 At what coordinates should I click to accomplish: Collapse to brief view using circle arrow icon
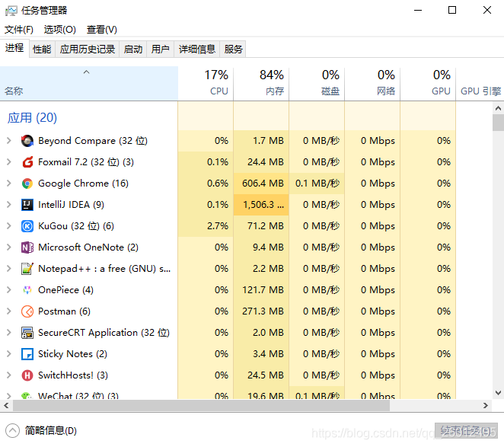(x=12, y=430)
